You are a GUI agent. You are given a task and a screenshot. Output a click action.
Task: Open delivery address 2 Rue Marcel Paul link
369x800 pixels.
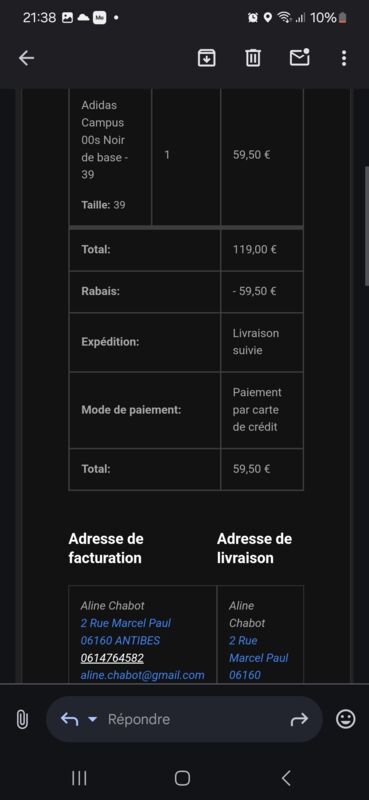258,649
